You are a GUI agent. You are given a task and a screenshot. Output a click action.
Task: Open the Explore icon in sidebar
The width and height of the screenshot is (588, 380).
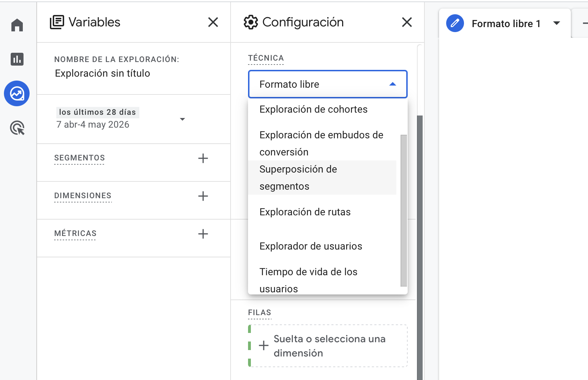coord(17,93)
